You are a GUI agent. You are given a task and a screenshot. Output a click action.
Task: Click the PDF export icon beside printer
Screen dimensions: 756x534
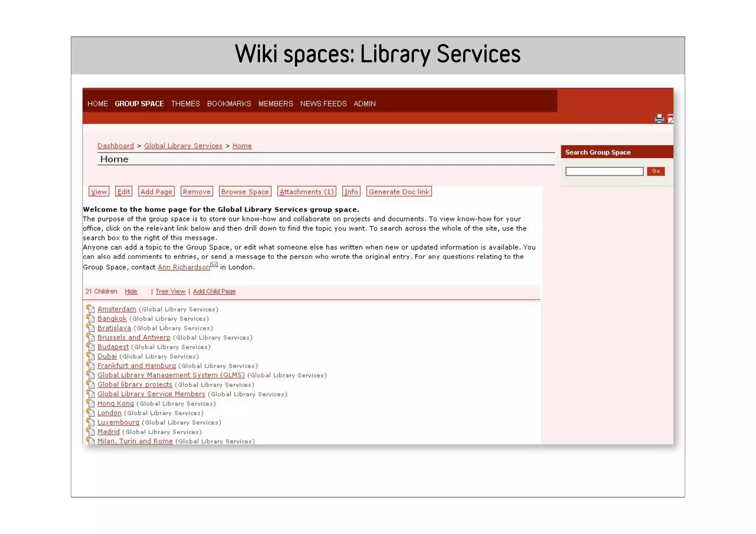[670, 119]
